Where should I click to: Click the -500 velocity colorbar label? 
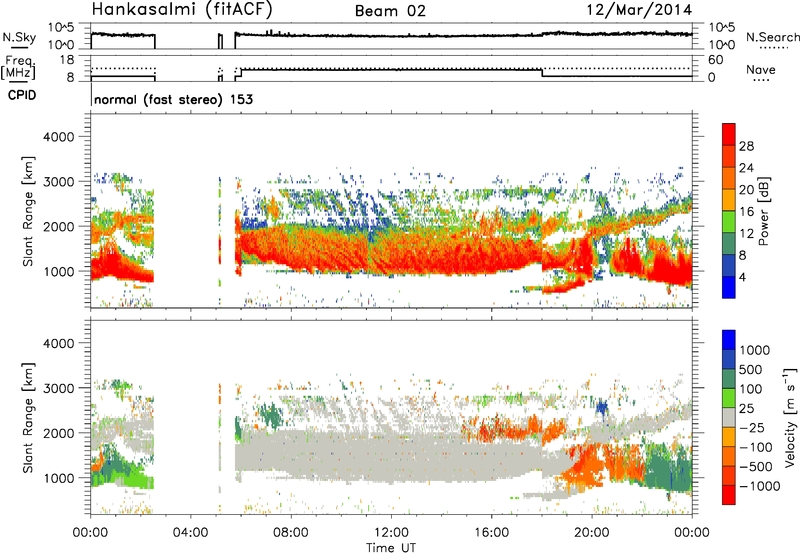tap(755, 467)
